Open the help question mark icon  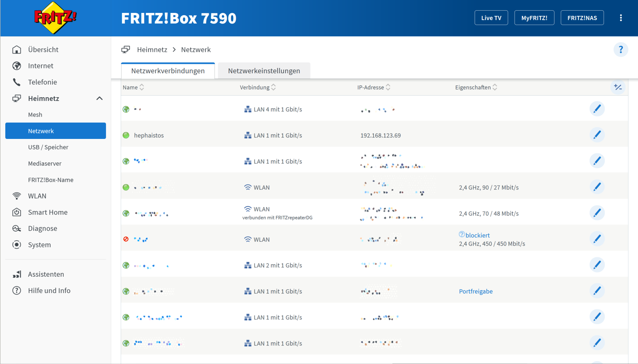point(621,50)
